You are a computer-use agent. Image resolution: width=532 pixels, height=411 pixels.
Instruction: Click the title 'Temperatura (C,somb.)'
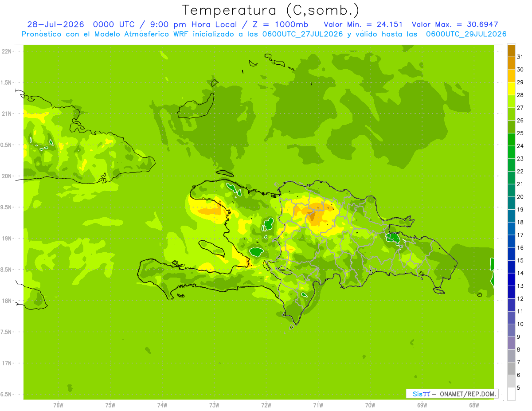coord(271,10)
